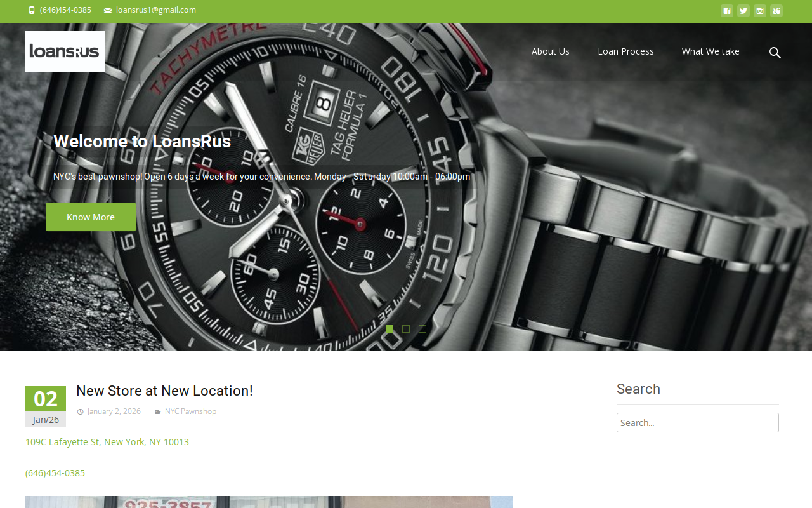Image resolution: width=812 pixels, height=508 pixels.
Task: Open the New Store at New Location! post
Action: pos(164,391)
